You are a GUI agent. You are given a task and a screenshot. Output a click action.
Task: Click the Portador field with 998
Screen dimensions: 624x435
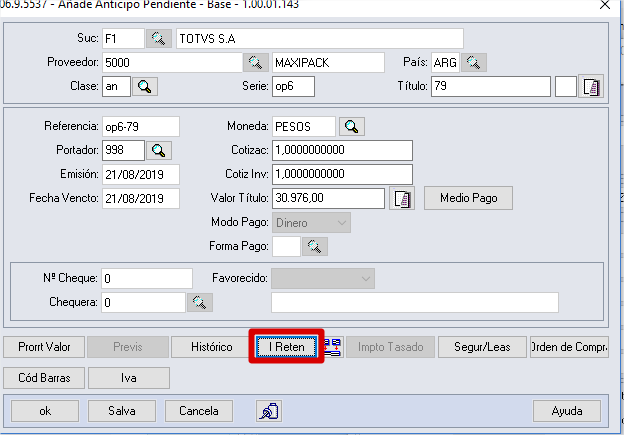123,150
